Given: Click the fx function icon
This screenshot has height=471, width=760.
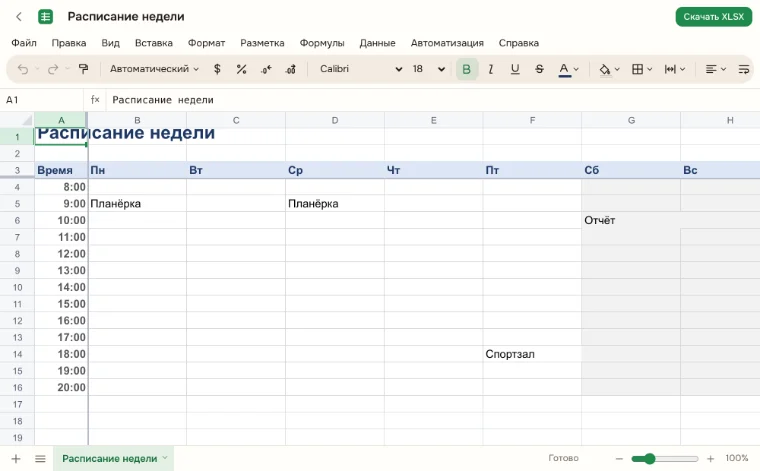Looking at the screenshot, I should (95, 100).
